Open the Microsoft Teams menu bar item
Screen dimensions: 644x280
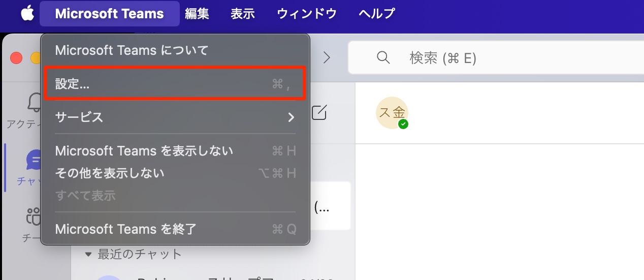point(109,14)
